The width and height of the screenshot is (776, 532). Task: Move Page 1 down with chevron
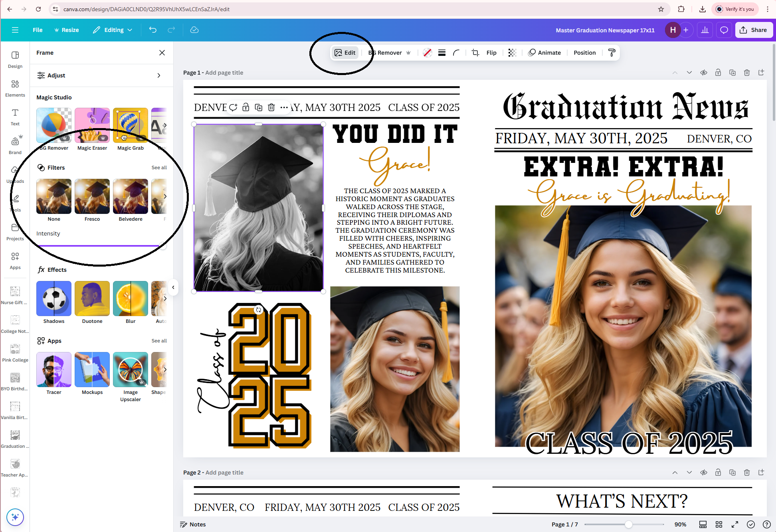(689, 73)
